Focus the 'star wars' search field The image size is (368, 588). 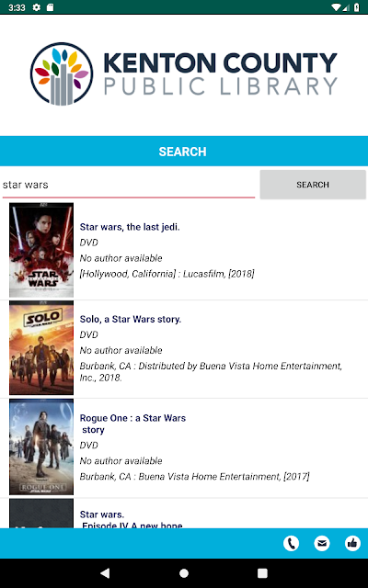click(129, 185)
